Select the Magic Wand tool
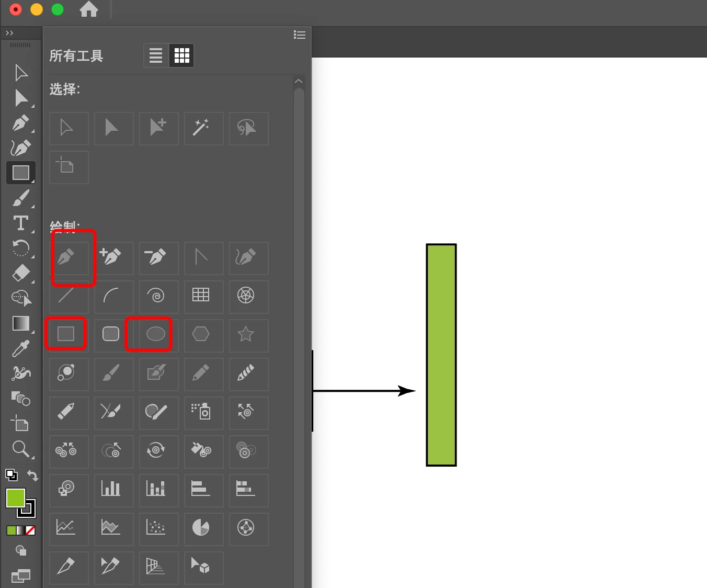This screenshot has width=707, height=588. click(x=204, y=128)
